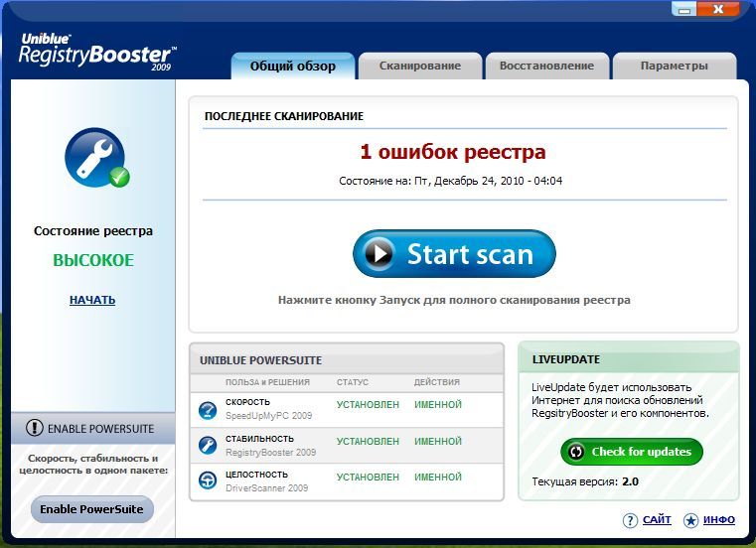Click ИМЕННОЙ action for SpeedUpMyPC 2009
This screenshot has height=548, width=756.
point(438,405)
